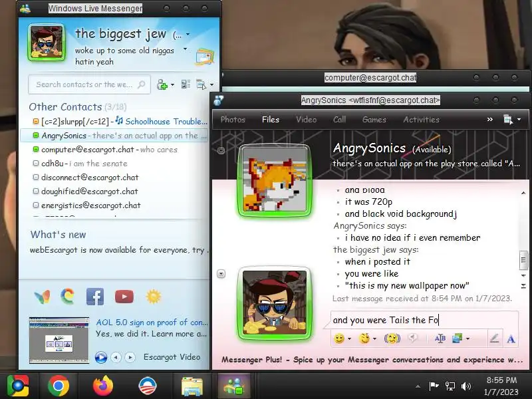Image resolution: width=532 pixels, height=399 pixels.
Task: Click the weather sun icon
Action: tap(153, 297)
